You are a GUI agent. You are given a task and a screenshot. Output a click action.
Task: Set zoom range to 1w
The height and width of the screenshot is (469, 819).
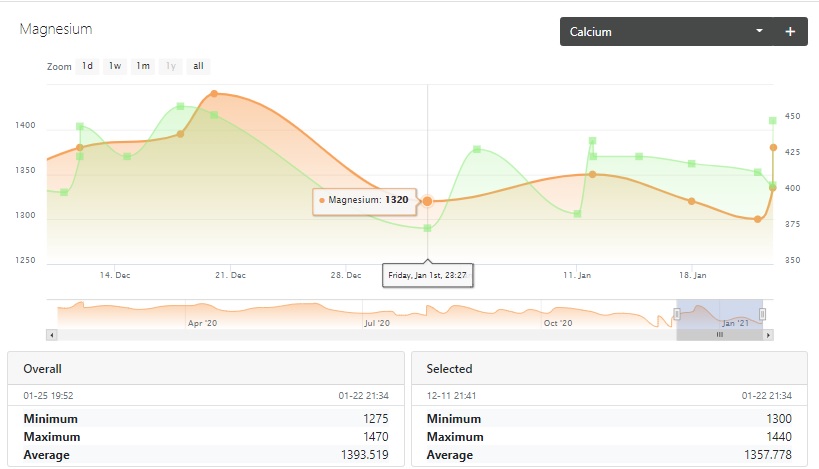point(115,66)
